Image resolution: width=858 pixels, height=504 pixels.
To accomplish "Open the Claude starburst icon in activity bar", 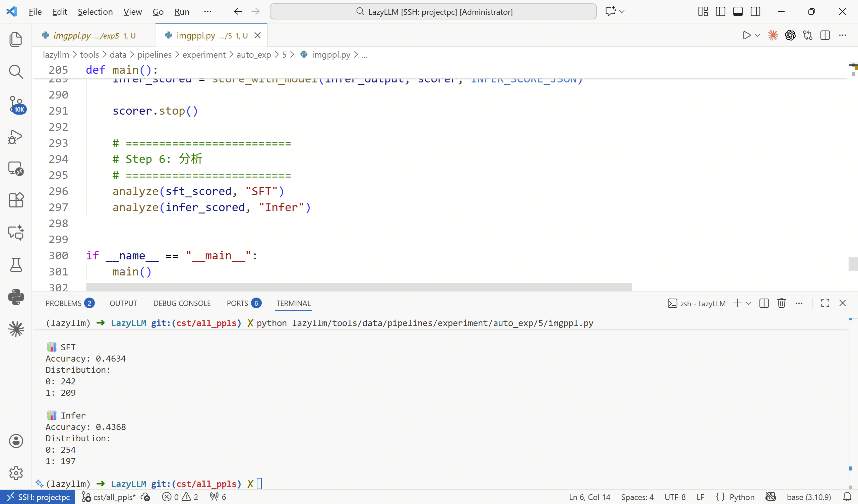I will point(16,329).
